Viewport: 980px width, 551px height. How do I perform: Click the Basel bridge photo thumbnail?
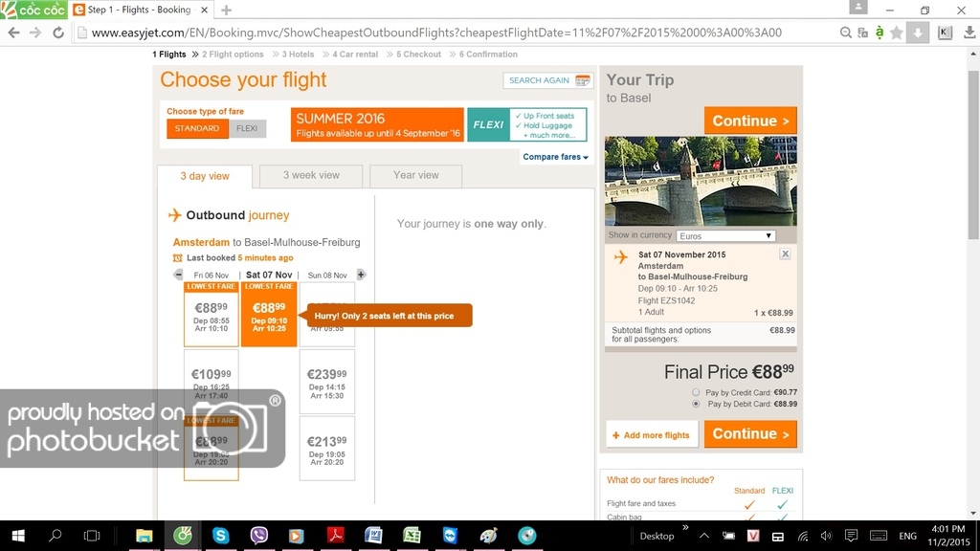pyautogui.click(x=701, y=181)
